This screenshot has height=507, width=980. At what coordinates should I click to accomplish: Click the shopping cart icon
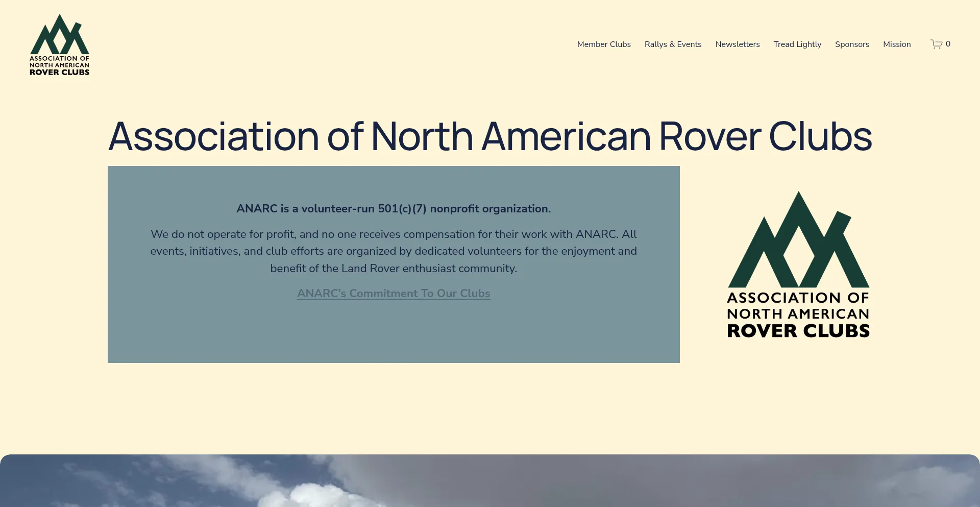(x=936, y=44)
